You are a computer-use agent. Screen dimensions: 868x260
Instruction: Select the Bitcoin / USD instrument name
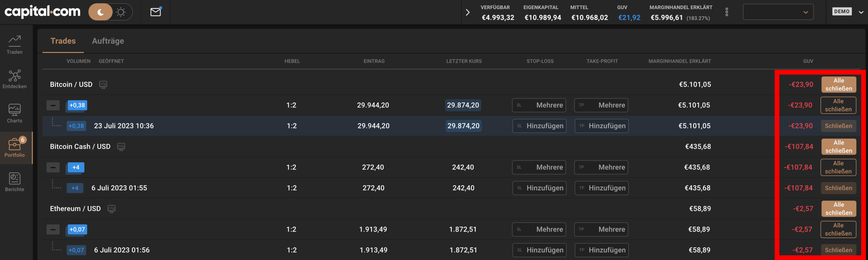click(x=71, y=84)
